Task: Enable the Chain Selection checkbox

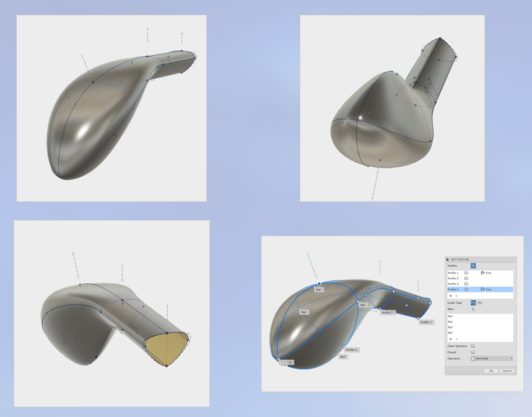Action: pyautogui.click(x=473, y=346)
